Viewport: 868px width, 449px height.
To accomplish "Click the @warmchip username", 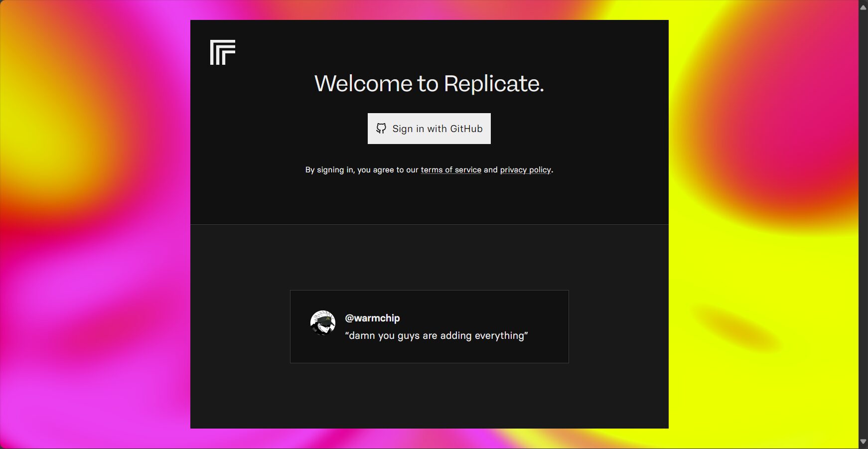I will click(372, 318).
